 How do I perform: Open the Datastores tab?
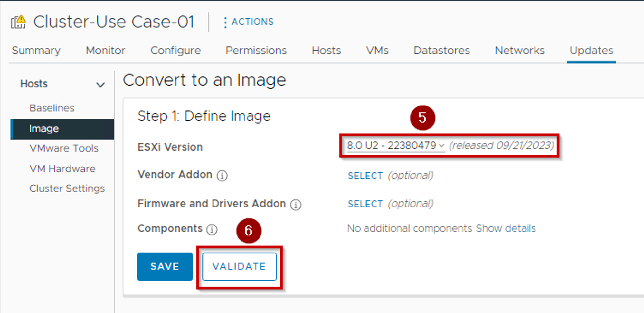click(x=441, y=51)
